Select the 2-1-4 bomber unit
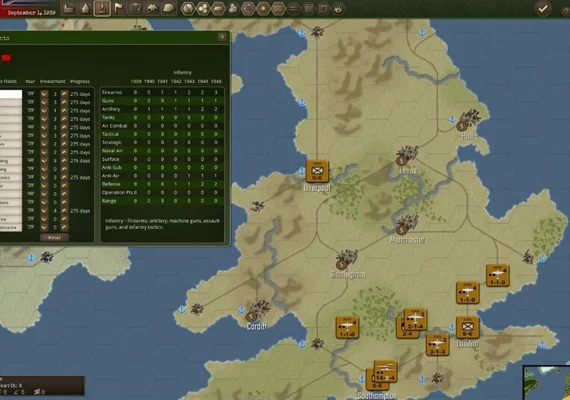The image size is (570, 400). (x=416, y=319)
